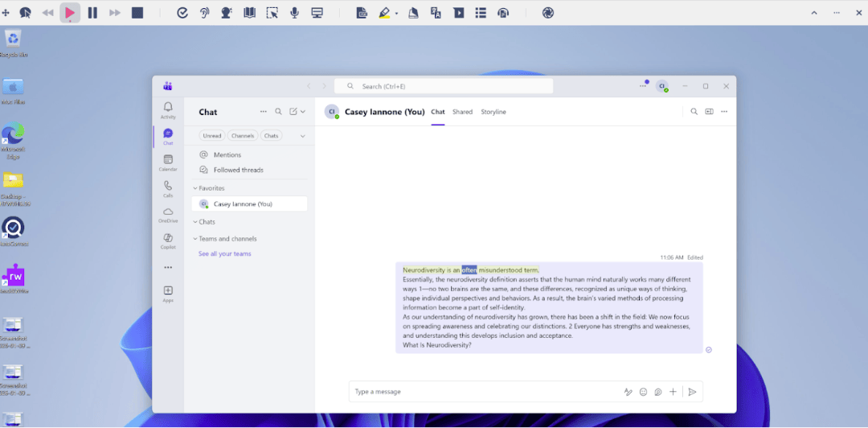Open the Read&Write toolbar more options dots

coord(837,13)
